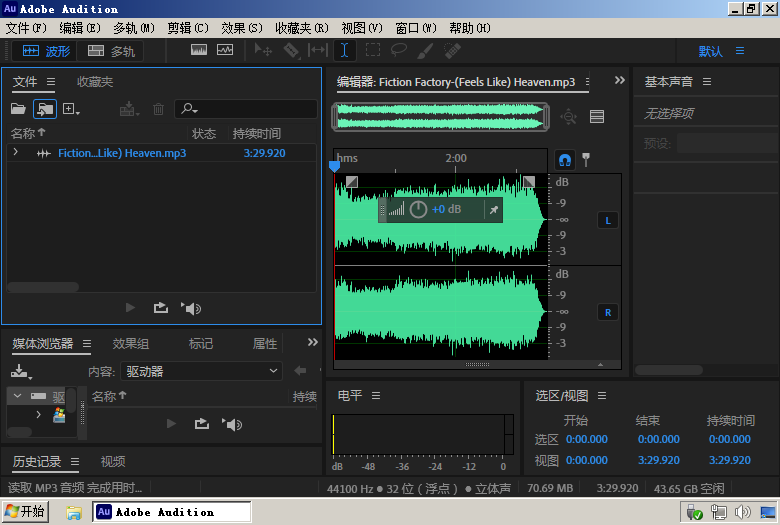This screenshot has width=780, height=525.
Task: Select the Slip tool
Action: (318, 50)
